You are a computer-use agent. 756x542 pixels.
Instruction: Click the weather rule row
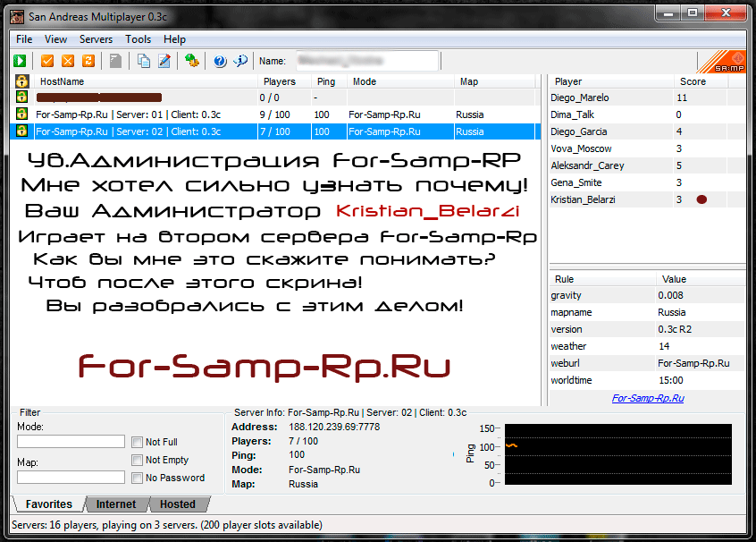(648, 346)
